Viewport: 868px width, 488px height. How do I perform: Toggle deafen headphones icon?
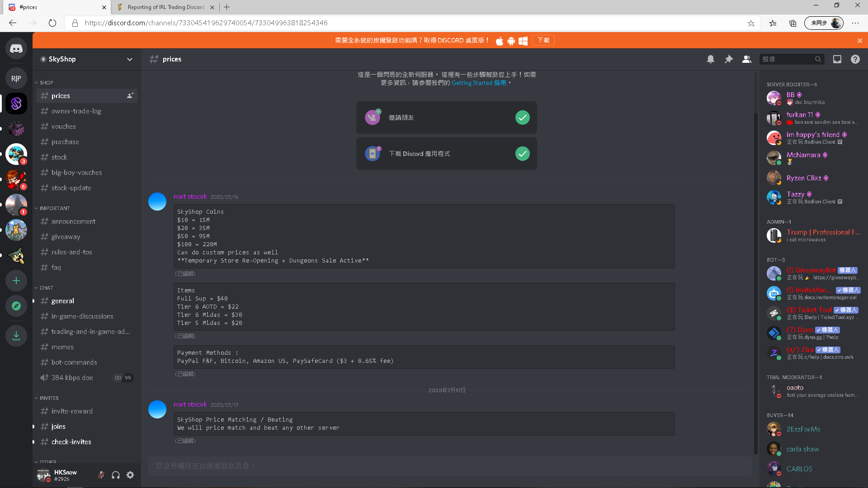[116, 475]
